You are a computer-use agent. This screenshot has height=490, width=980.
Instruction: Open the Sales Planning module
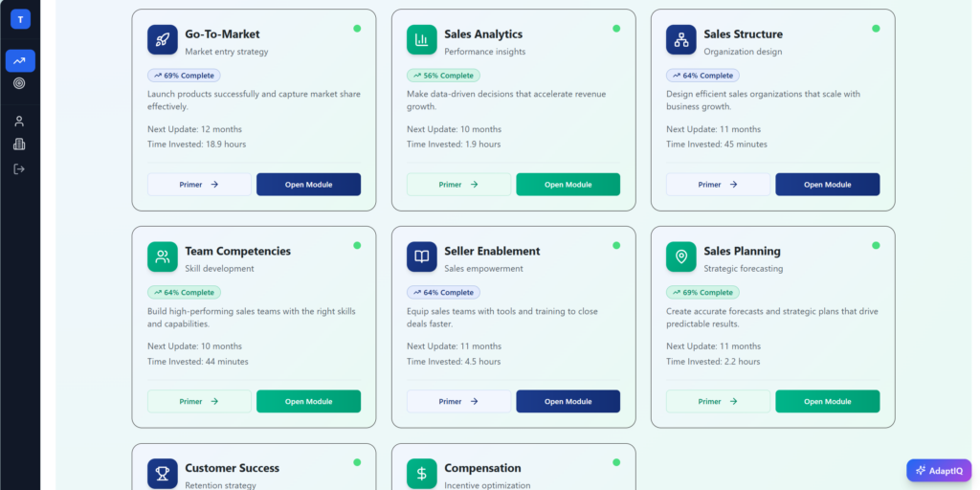(x=828, y=401)
